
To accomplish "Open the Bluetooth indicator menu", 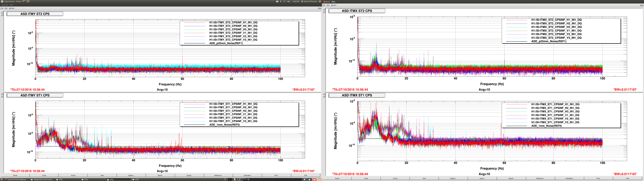I will pyautogui.click(x=281, y=2).
